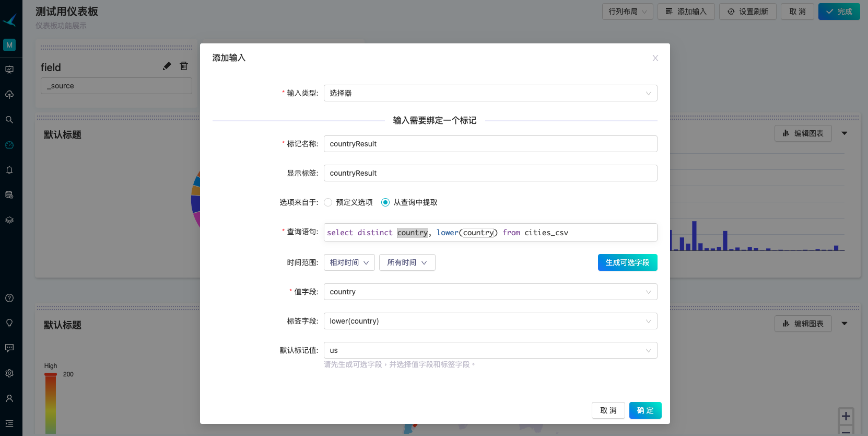The width and height of the screenshot is (868, 436).
Task: Click the 测试用仪表板 dashboard title
Action: pos(67,12)
